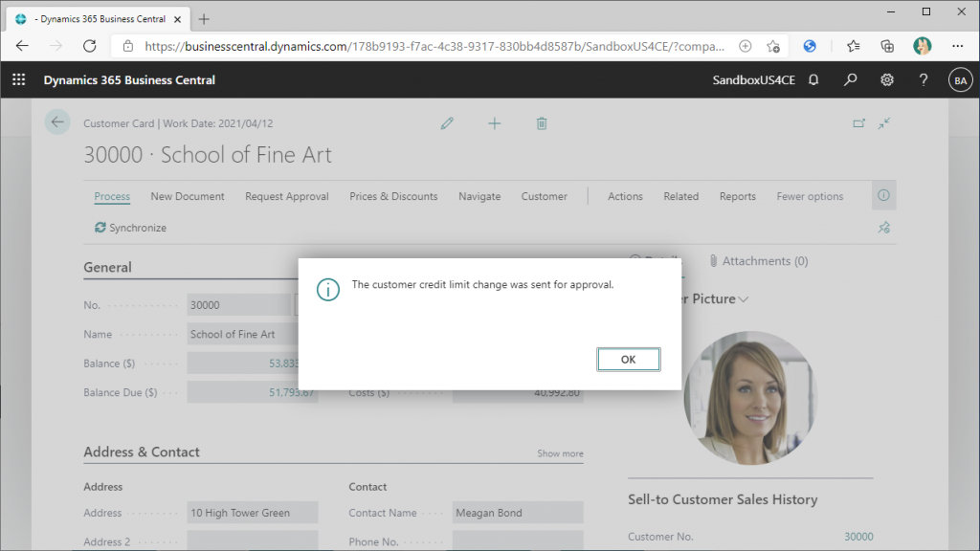980x551 pixels.
Task: Open the New Document menu
Action: pyautogui.click(x=188, y=196)
